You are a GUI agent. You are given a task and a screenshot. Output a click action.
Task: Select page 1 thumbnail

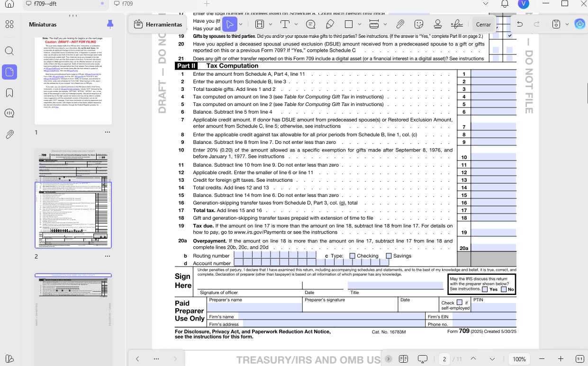tap(73, 80)
